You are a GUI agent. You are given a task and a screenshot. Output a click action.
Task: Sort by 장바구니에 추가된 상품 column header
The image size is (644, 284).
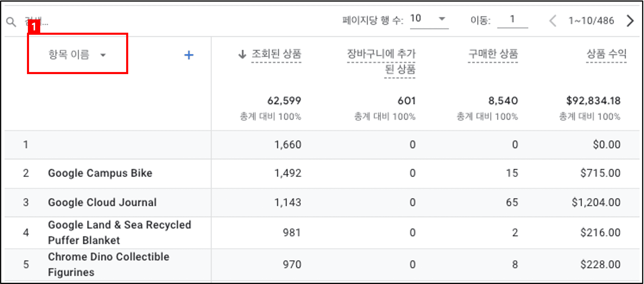(x=381, y=62)
